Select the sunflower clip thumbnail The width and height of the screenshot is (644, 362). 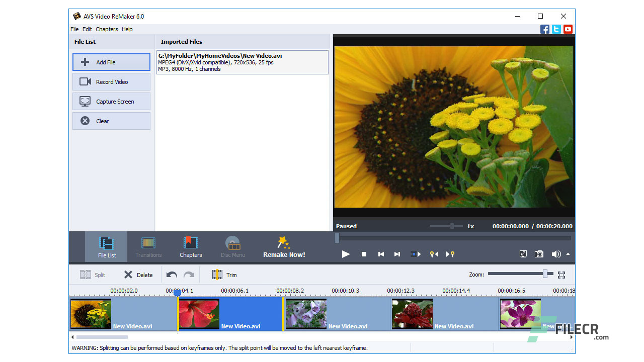[x=91, y=314]
